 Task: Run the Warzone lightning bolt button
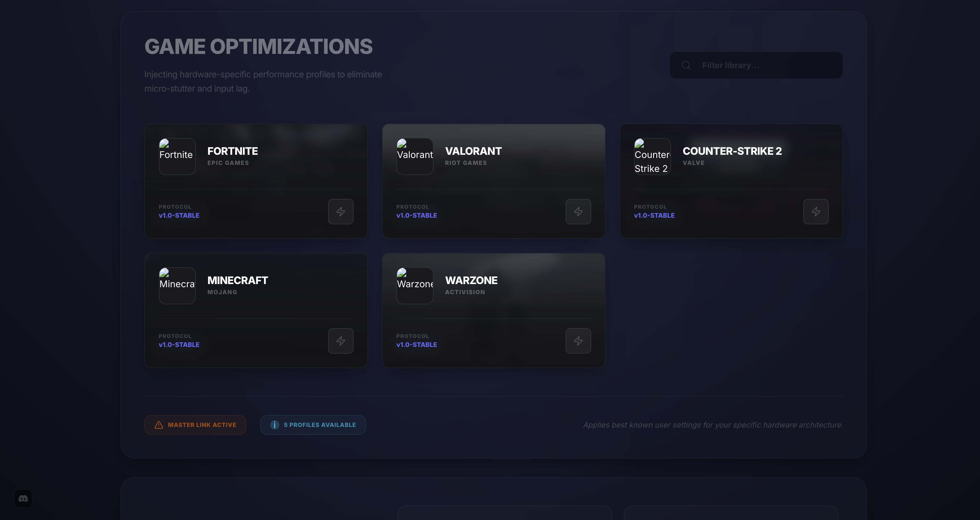pyautogui.click(x=578, y=341)
